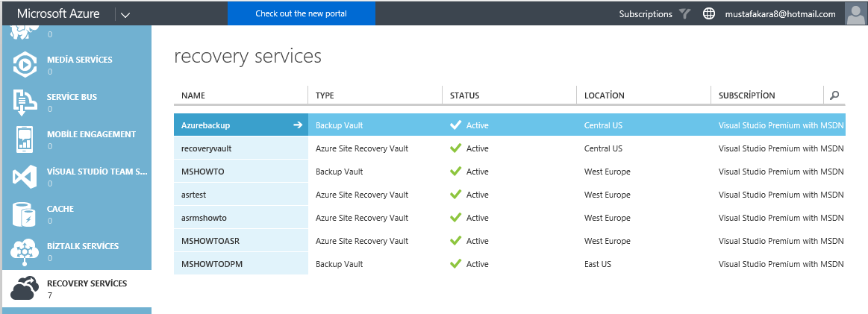868x314 pixels.
Task: Select the CACHE menu label
Action: point(60,209)
